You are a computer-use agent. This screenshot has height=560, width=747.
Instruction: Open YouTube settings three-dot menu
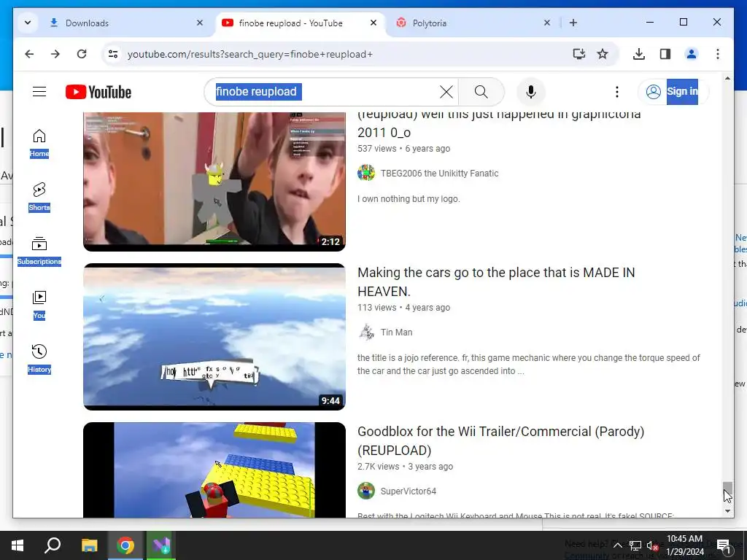coord(617,91)
